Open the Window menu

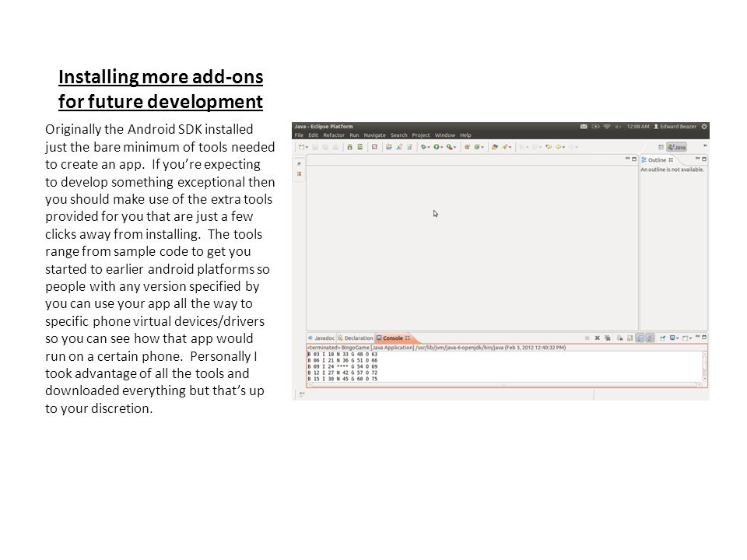pyautogui.click(x=444, y=135)
